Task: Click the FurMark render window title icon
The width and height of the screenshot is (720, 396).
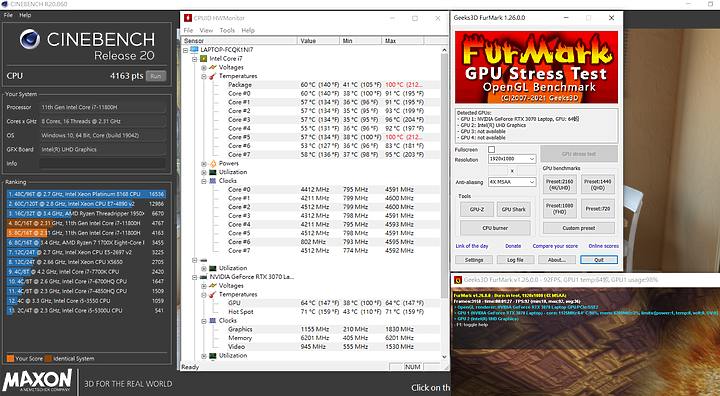Action: (x=458, y=280)
